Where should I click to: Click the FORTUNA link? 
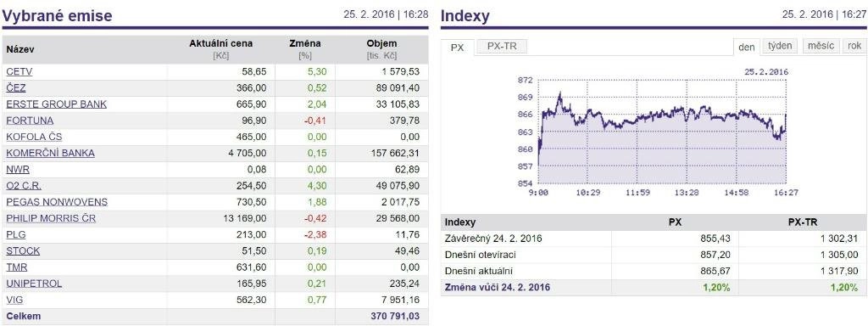click(x=30, y=121)
